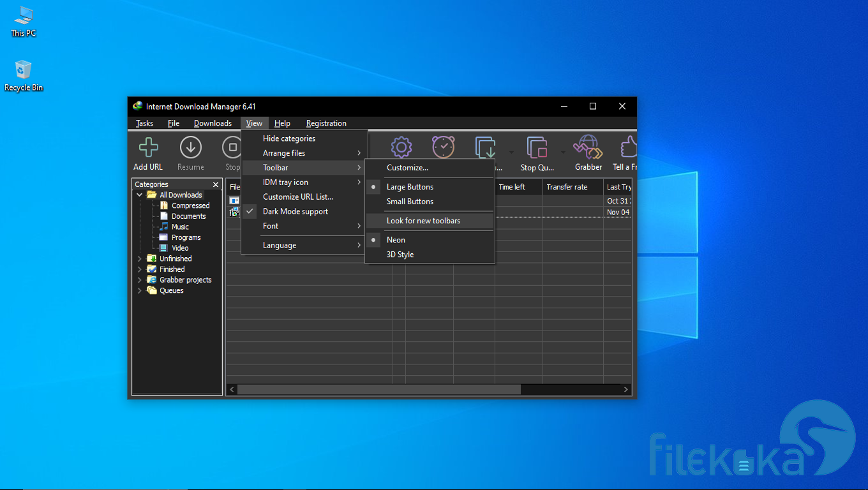Viewport: 868px width, 490px height.
Task: Select Grabber projects in the tree
Action: 185,279
